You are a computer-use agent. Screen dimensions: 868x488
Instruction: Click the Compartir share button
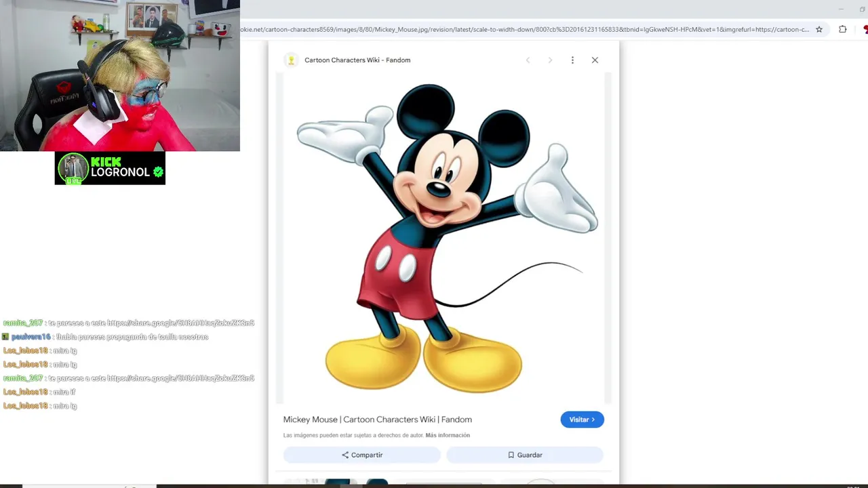(x=362, y=455)
